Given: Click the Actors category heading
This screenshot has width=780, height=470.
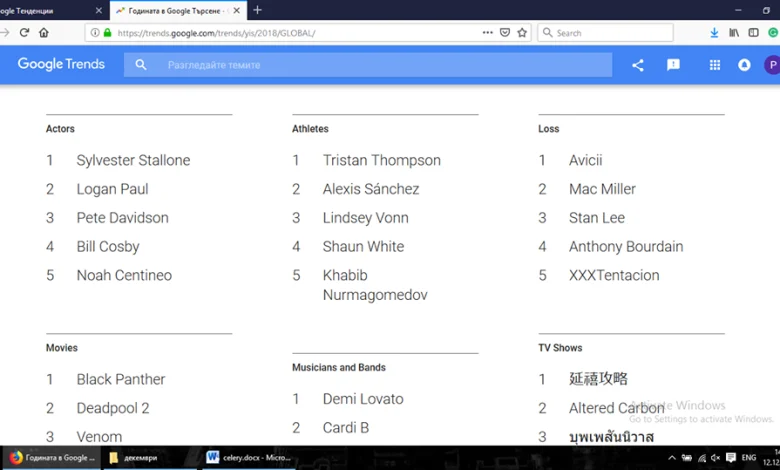Looking at the screenshot, I should pyautogui.click(x=60, y=129).
